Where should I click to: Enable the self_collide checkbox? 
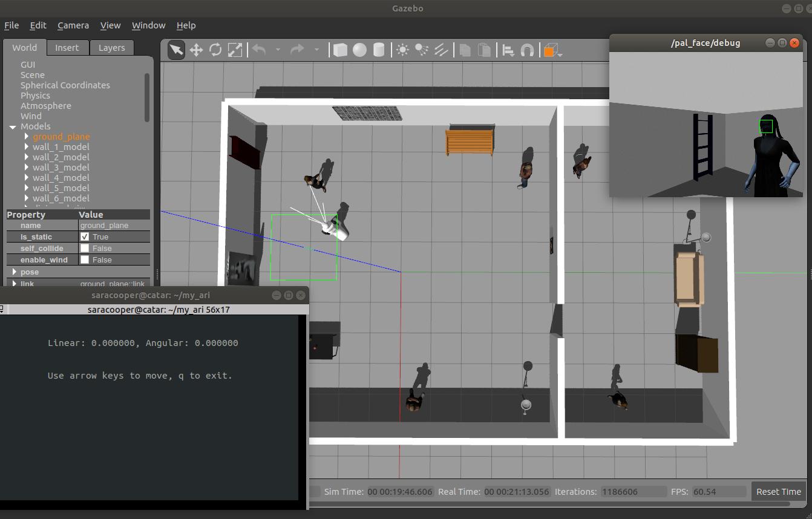pyautogui.click(x=85, y=249)
